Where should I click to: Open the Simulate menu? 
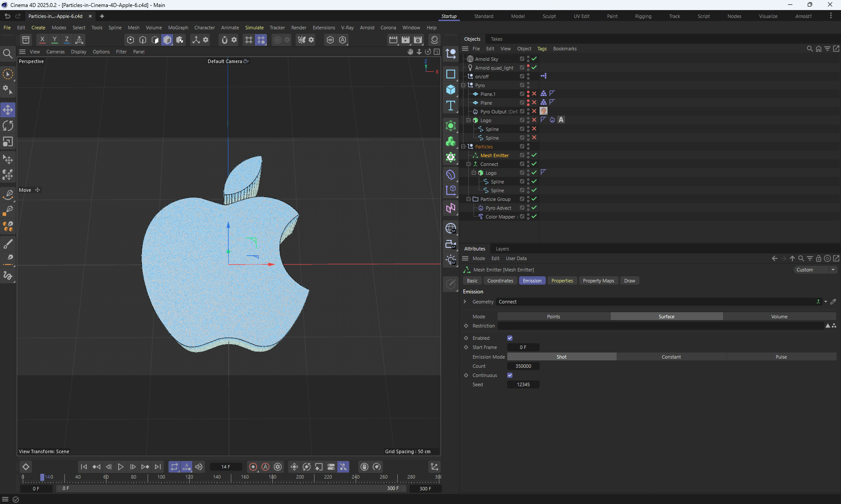[x=254, y=28]
